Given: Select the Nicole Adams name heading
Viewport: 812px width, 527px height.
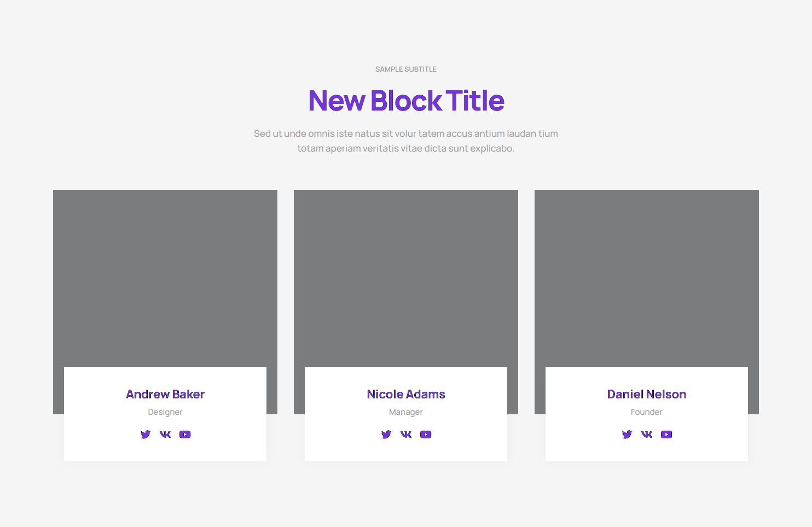Looking at the screenshot, I should point(406,394).
